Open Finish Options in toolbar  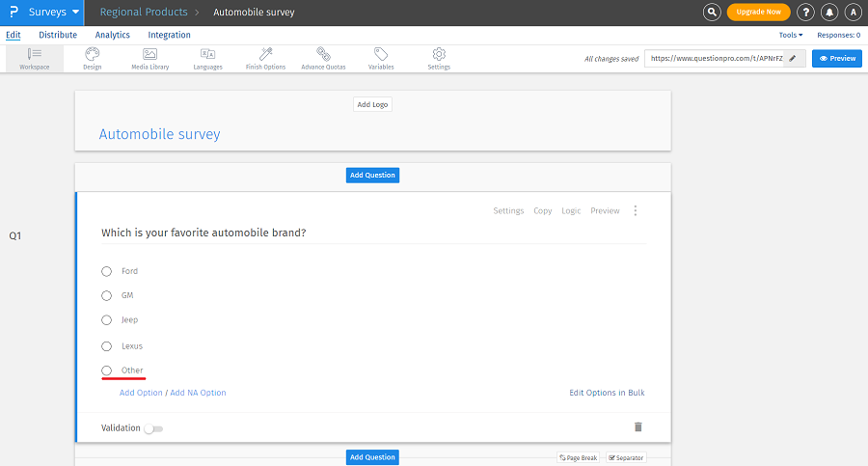coord(265,58)
